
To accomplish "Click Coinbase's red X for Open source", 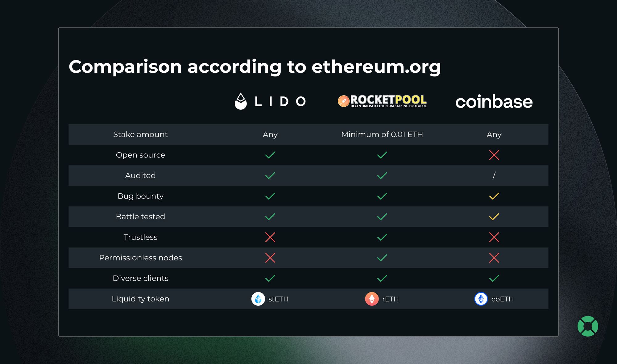I will (494, 155).
